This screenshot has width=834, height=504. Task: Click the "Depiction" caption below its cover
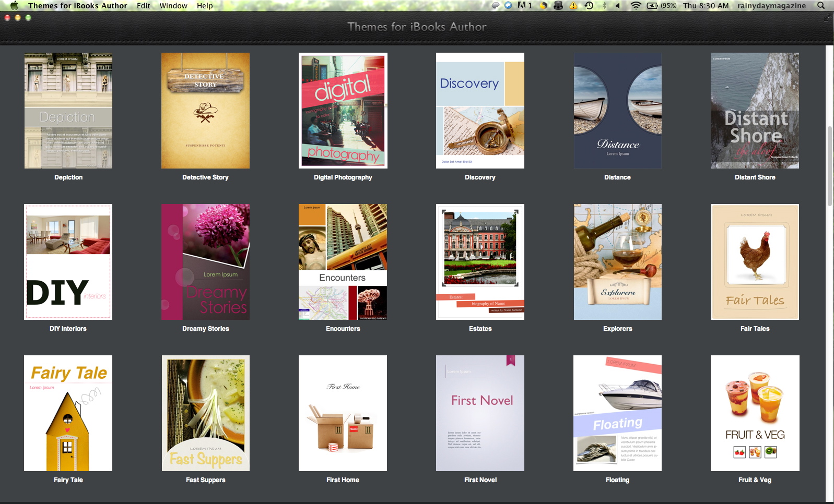[68, 177]
